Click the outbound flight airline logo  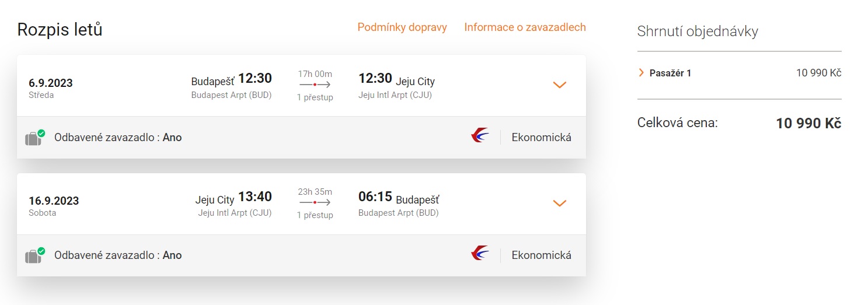pyautogui.click(x=480, y=136)
